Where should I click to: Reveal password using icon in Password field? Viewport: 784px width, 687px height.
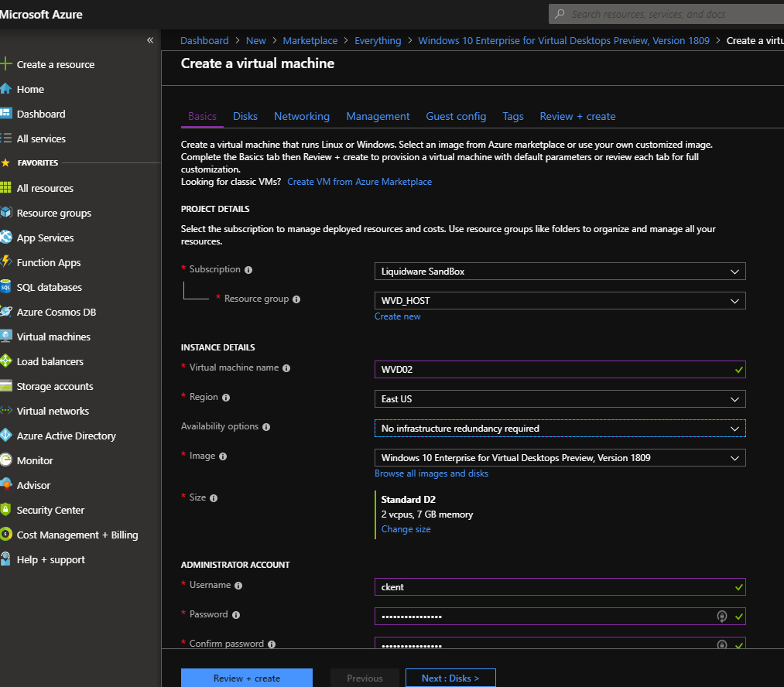pos(721,616)
